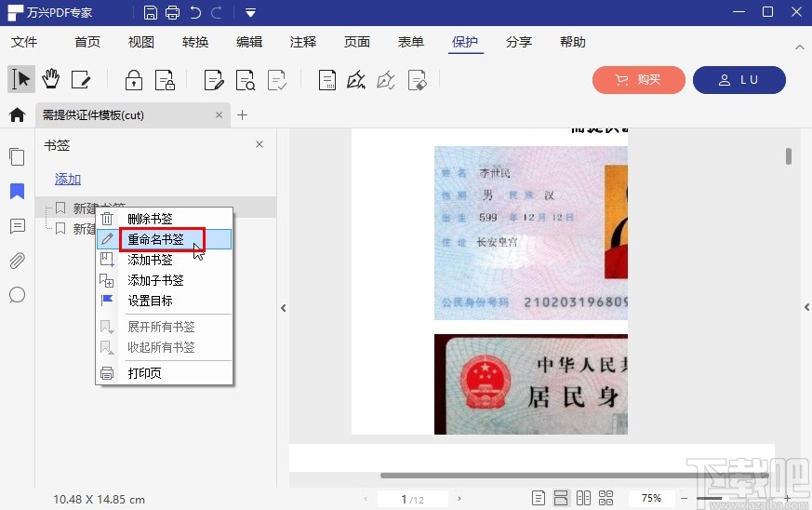The height and width of the screenshot is (510, 812).
Task: Go to the home start icon
Action: coord(17,114)
